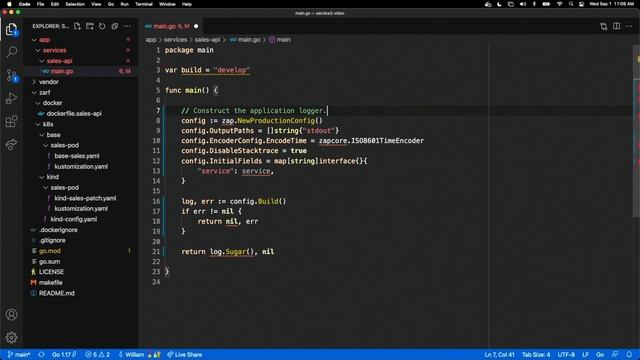Click the Go 1.17 version in the status bar

point(64,355)
